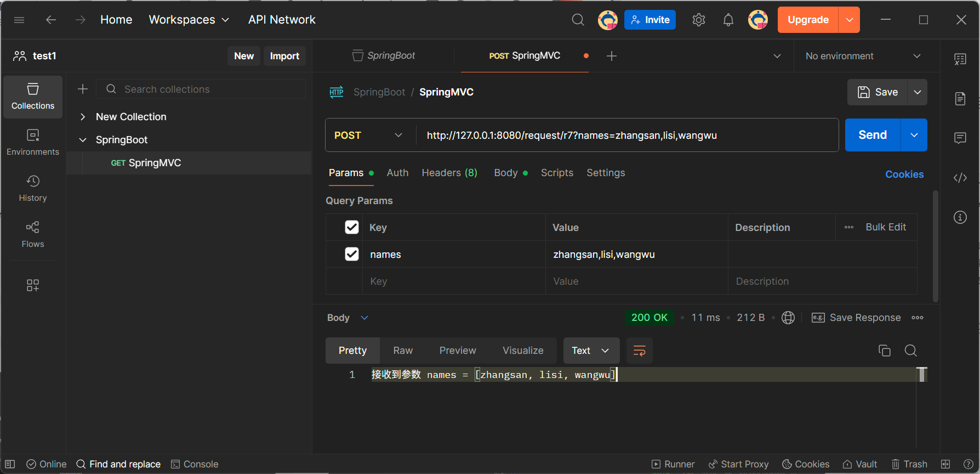This screenshot has height=474, width=980.
Task: Open the notifications bell
Action: [x=728, y=20]
